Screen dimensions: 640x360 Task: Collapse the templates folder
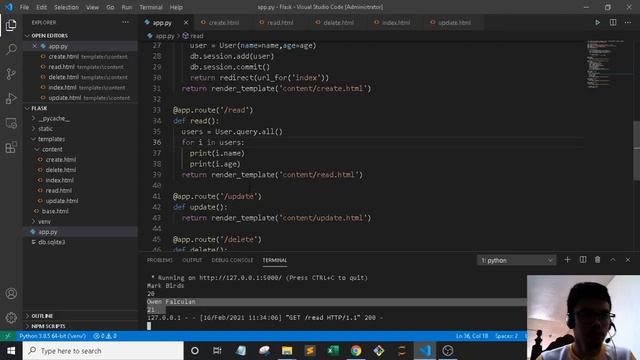(51, 139)
